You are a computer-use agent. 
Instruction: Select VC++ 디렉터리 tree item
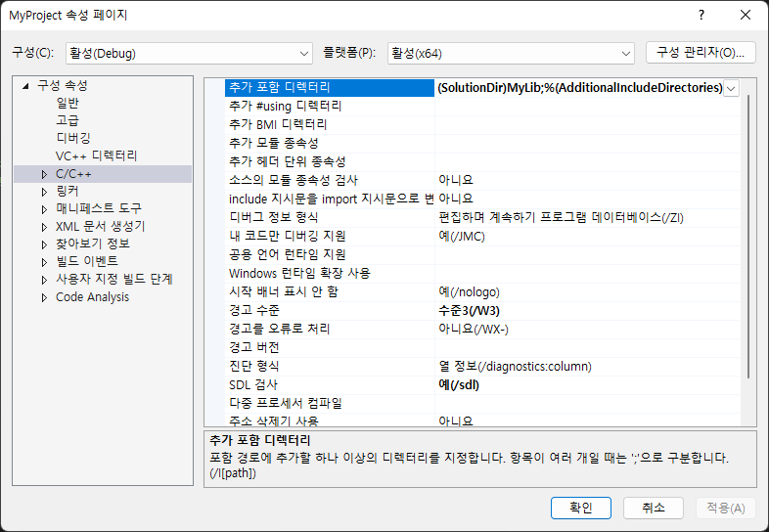point(96,155)
